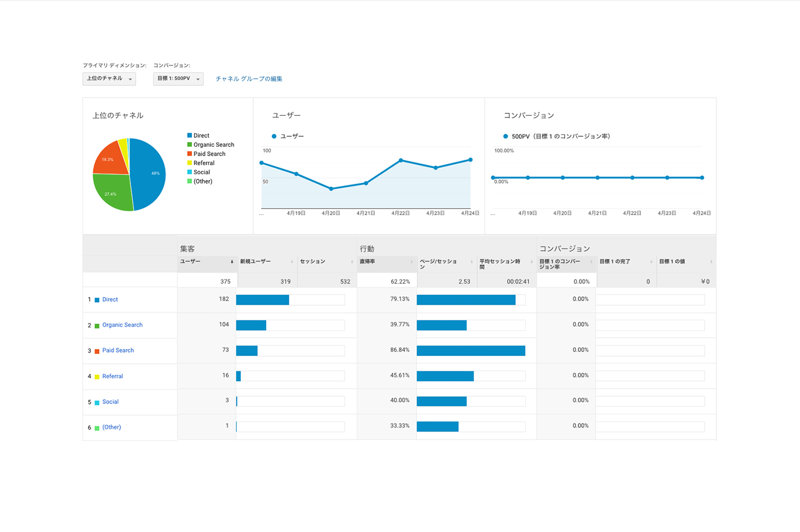Click the 4月20日 data point on ユーザー chart
The image size is (800, 532).
331,189
